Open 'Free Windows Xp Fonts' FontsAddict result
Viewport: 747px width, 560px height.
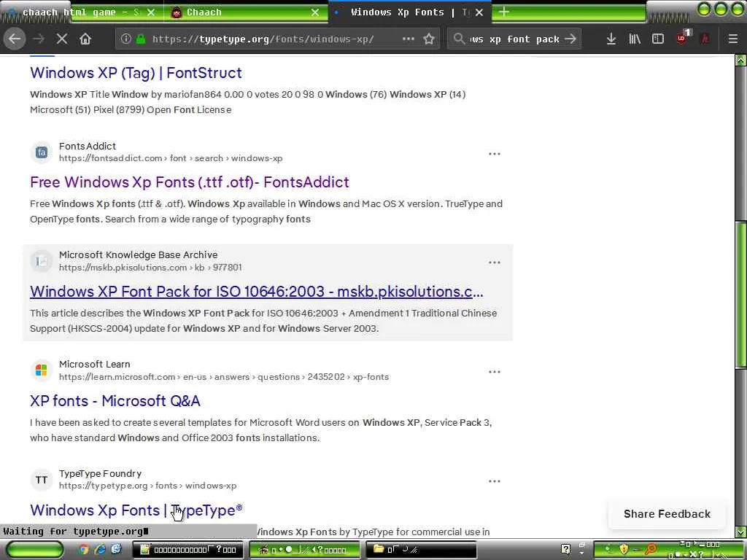tap(190, 182)
